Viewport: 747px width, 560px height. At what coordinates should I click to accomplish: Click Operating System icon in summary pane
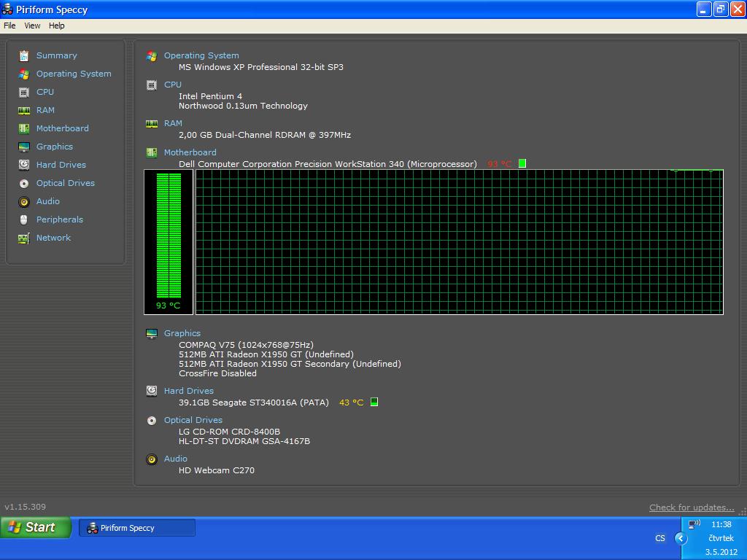(152, 56)
